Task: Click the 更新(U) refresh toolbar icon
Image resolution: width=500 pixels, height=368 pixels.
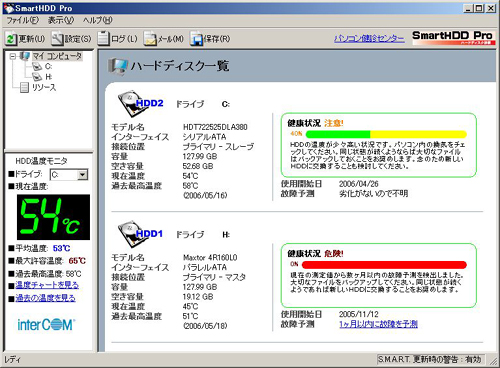Action: coord(11,39)
